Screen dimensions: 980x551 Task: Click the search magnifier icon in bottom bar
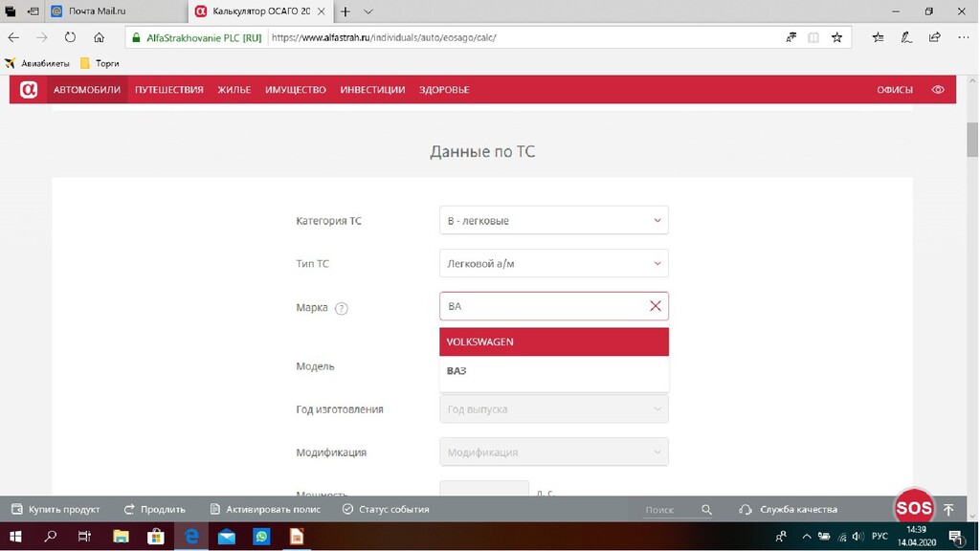point(706,509)
